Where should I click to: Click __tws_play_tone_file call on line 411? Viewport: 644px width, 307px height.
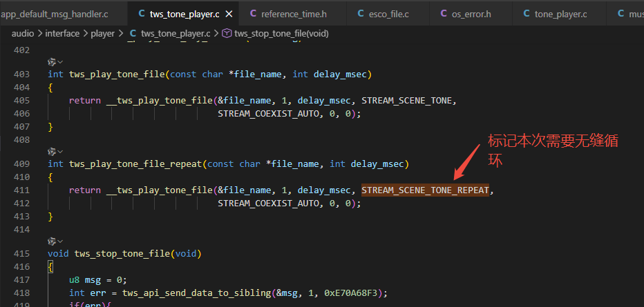[160, 190]
